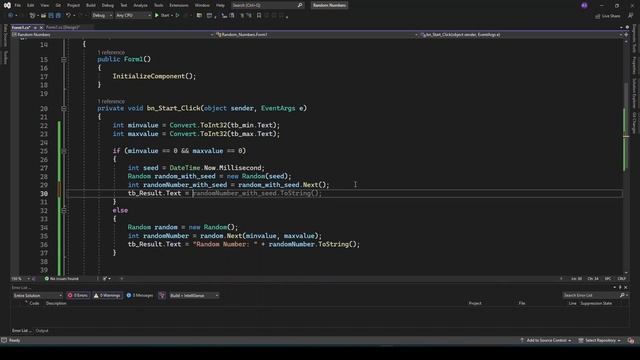Open the Random Numbers project navigation dropdown
The height and width of the screenshot is (360, 640).
(113, 35)
